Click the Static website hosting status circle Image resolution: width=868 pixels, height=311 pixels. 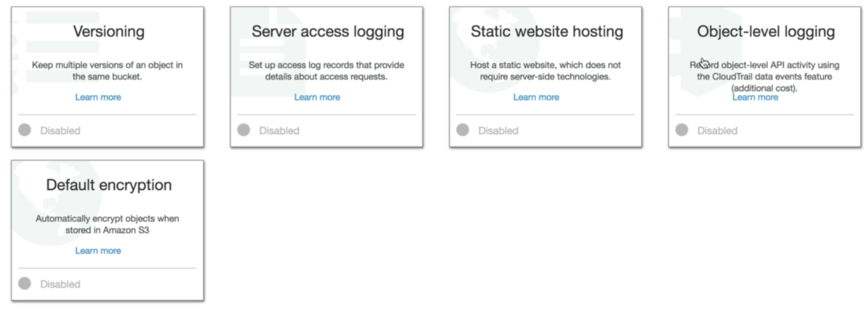click(462, 130)
